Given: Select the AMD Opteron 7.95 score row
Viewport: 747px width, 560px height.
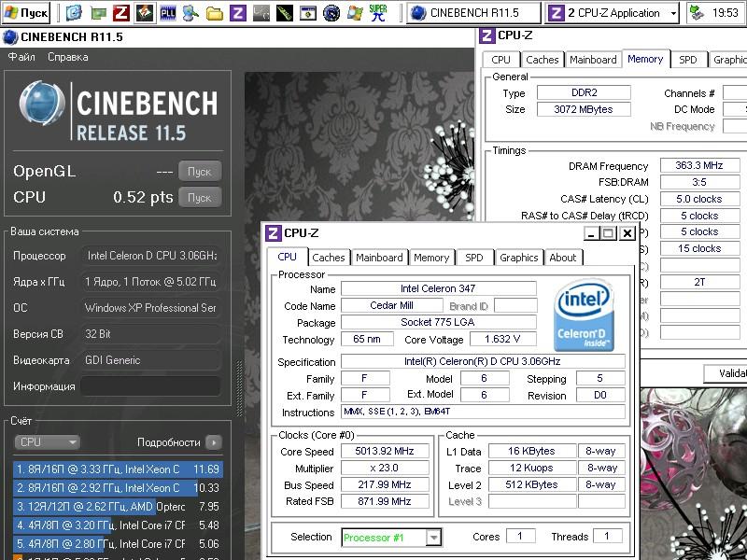Looking at the screenshot, I should (x=118, y=506).
